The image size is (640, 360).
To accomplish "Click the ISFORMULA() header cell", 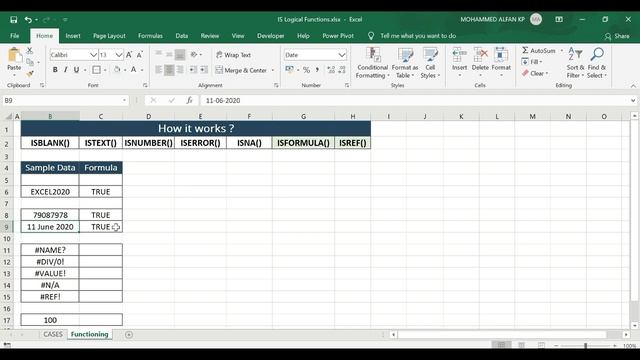I will pyautogui.click(x=303, y=143).
